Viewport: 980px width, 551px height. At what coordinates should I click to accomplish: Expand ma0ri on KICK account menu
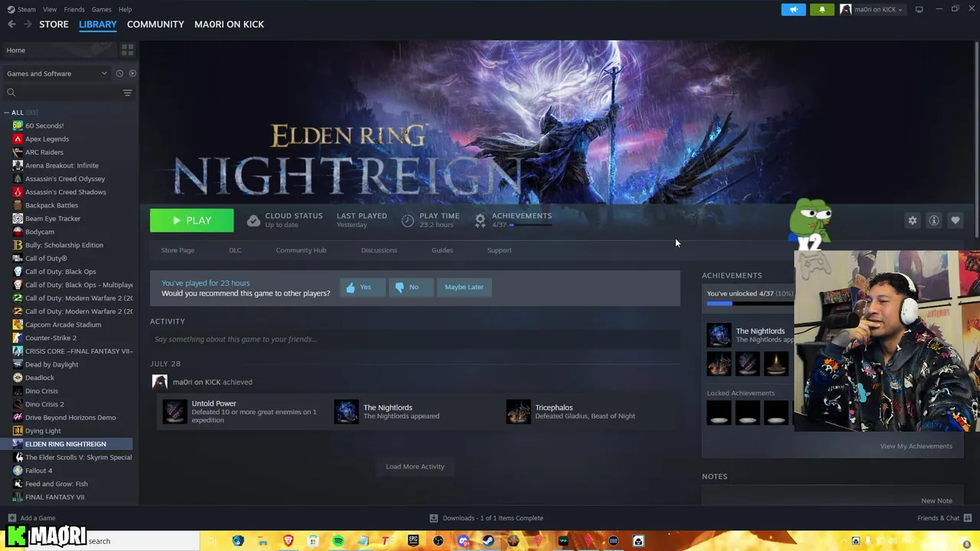pyautogui.click(x=872, y=9)
